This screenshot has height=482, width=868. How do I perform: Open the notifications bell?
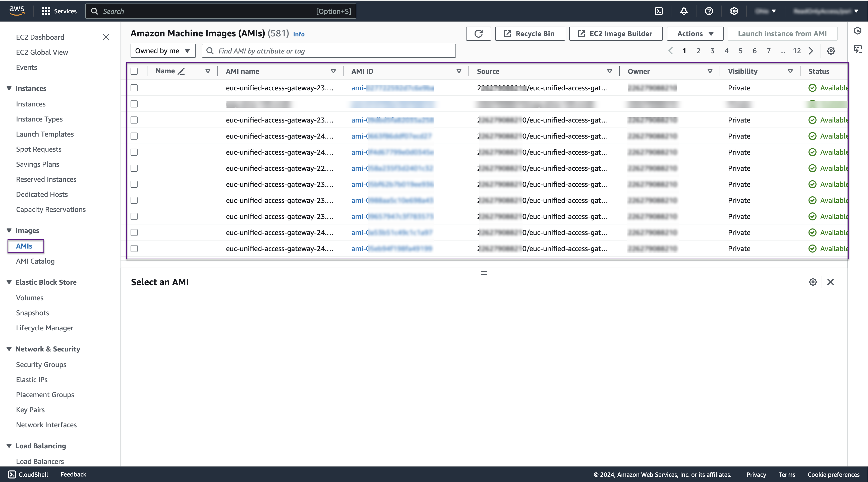point(684,11)
